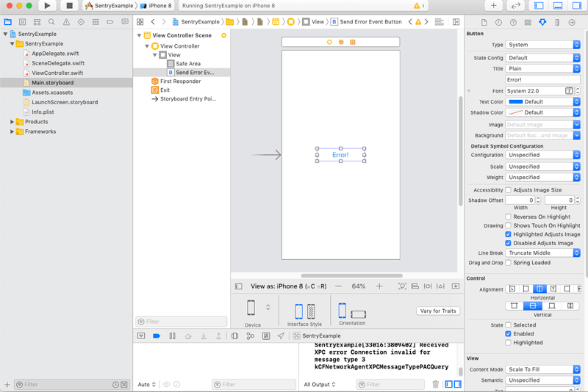The height and width of the screenshot is (392, 588).
Task: Toggle Adjusts Image Size checkbox
Action: 508,190
